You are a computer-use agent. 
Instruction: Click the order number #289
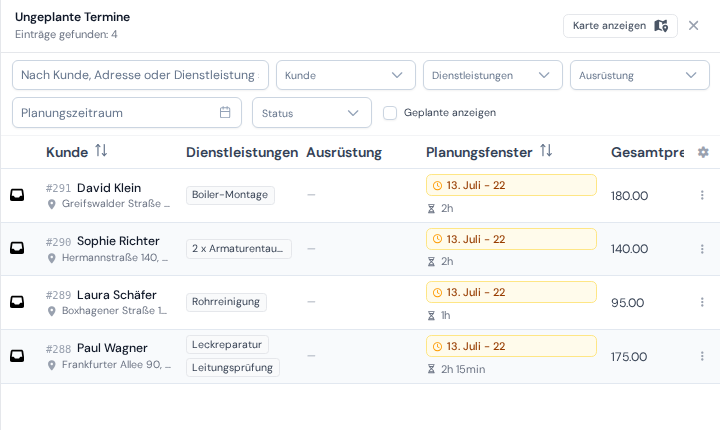click(58, 295)
